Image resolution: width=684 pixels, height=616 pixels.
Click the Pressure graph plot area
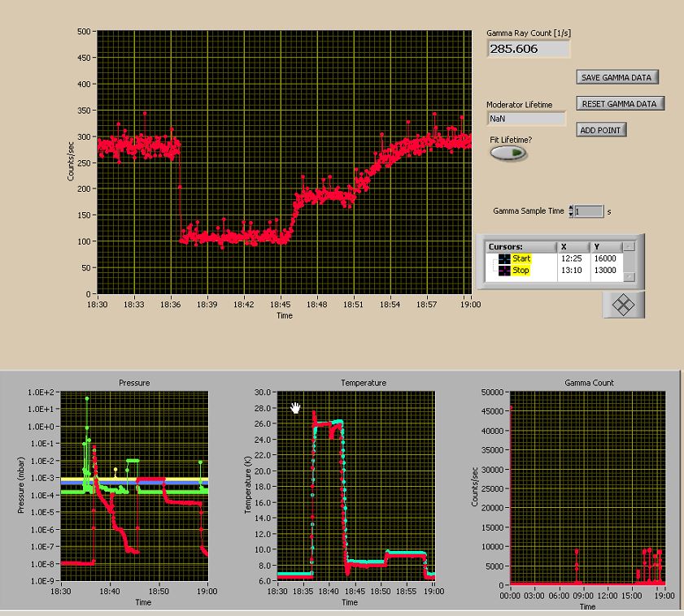(134, 486)
